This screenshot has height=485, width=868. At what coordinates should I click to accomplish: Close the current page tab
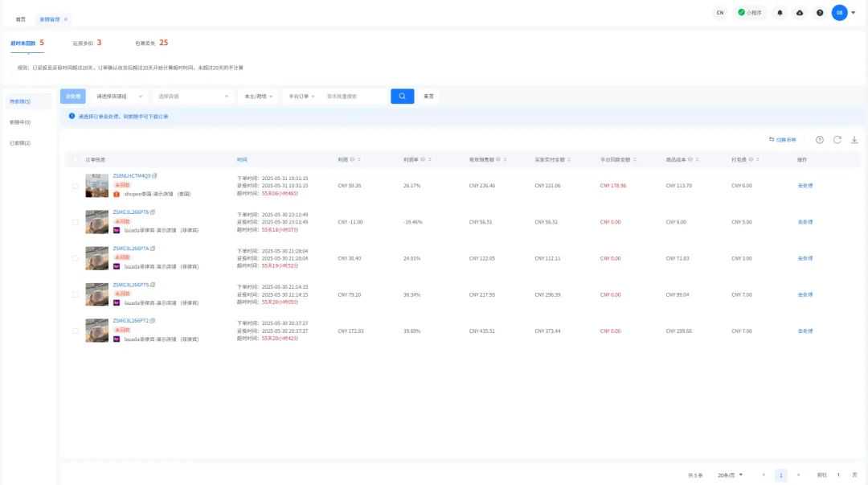click(x=66, y=18)
